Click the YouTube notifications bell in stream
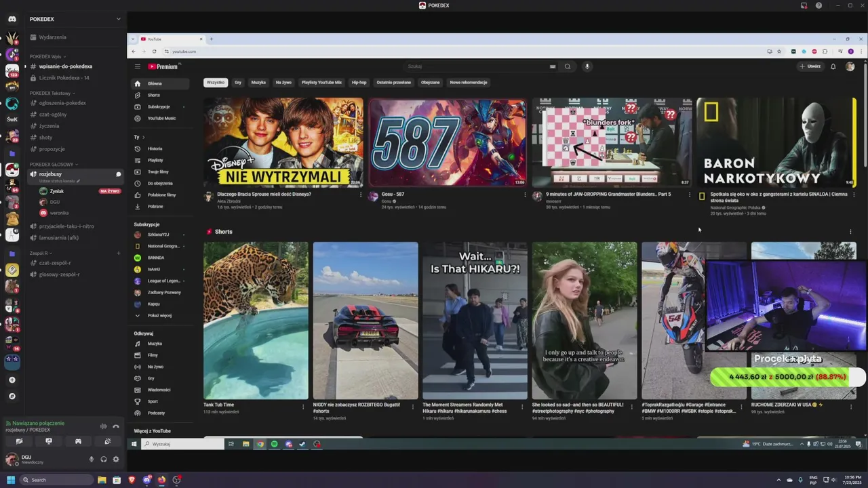Image resolution: width=868 pixels, height=488 pixels. coord(833,66)
